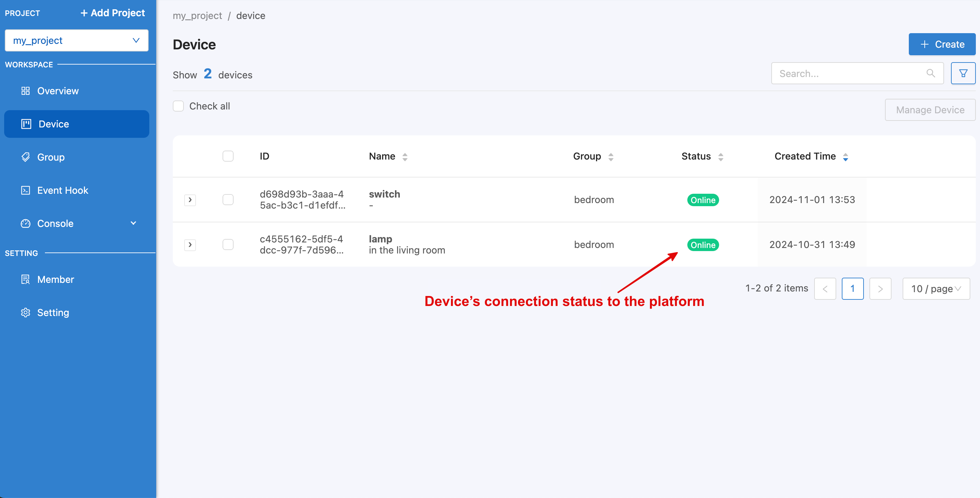Toggle the Check all checkbox
This screenshot has height=498, width=980.
coord(178,106)
